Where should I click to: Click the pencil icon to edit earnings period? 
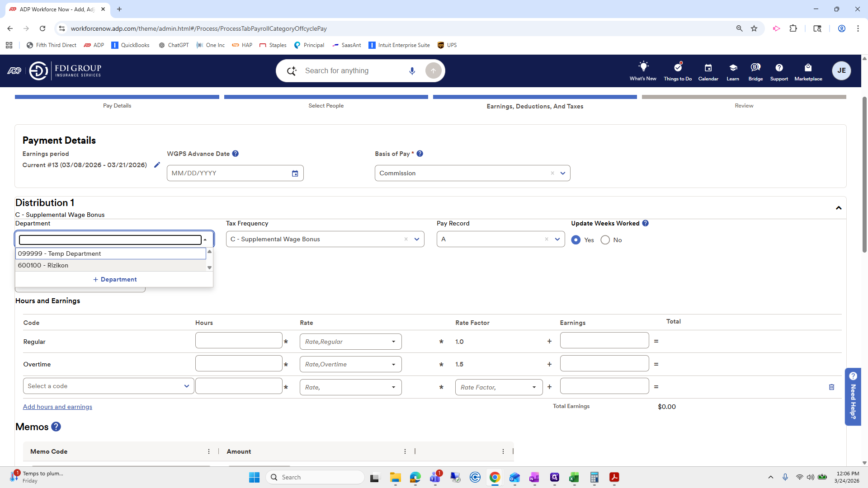pos(157,165)
